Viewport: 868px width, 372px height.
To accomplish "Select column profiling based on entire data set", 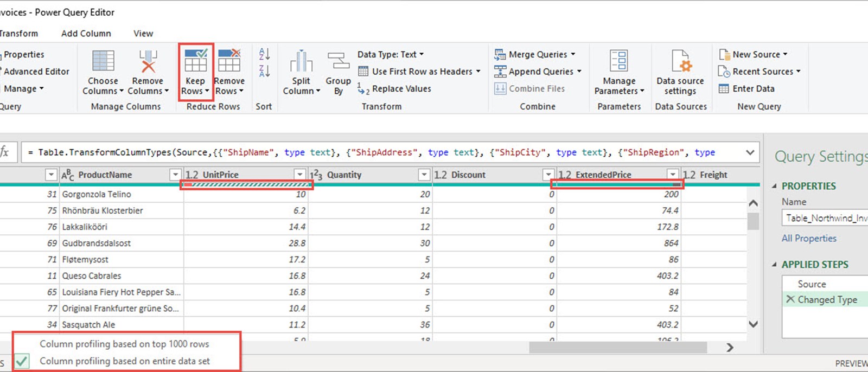I will click(x=124, y=361).
